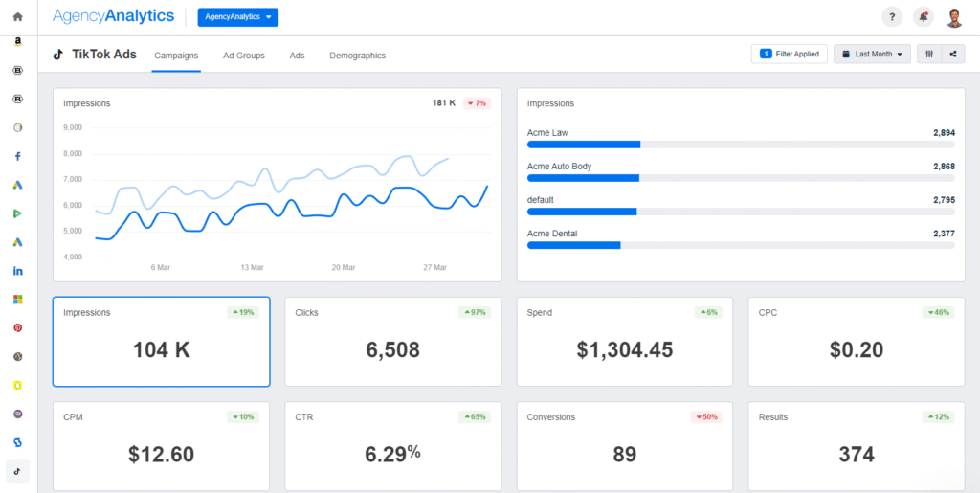Open the help question mark icon
This screenshot has height=493, width=980.
[892, 17]
